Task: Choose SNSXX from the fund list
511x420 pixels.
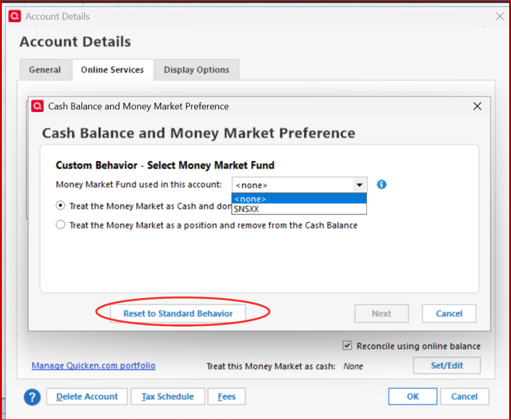Action: [x=299, y=209]
